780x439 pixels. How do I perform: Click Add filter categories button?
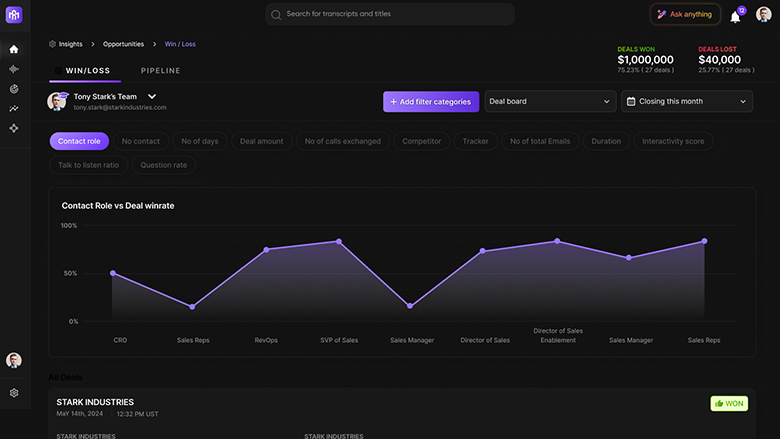[431, 101]
